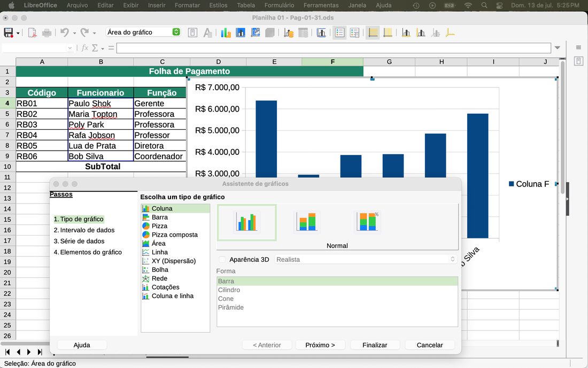Open the Inserir menu

click(157, 5)
